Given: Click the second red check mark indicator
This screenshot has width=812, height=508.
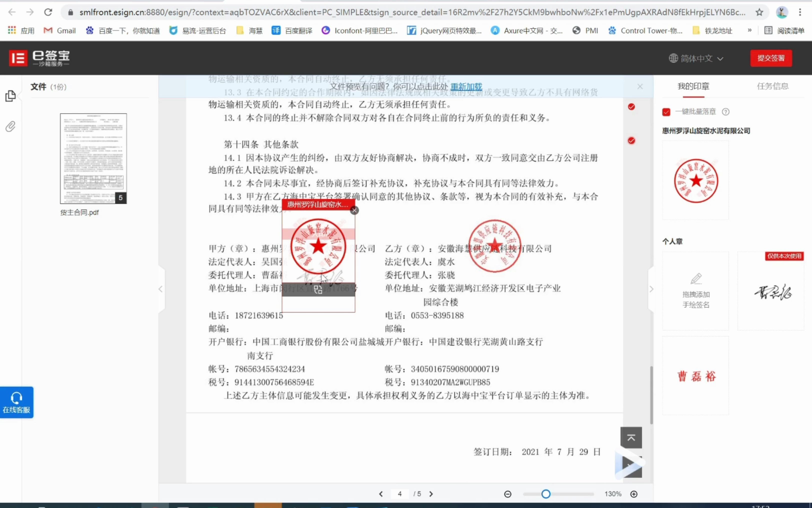Looking at the screenshot, I should pyautogui.click(x=631, y=141).
